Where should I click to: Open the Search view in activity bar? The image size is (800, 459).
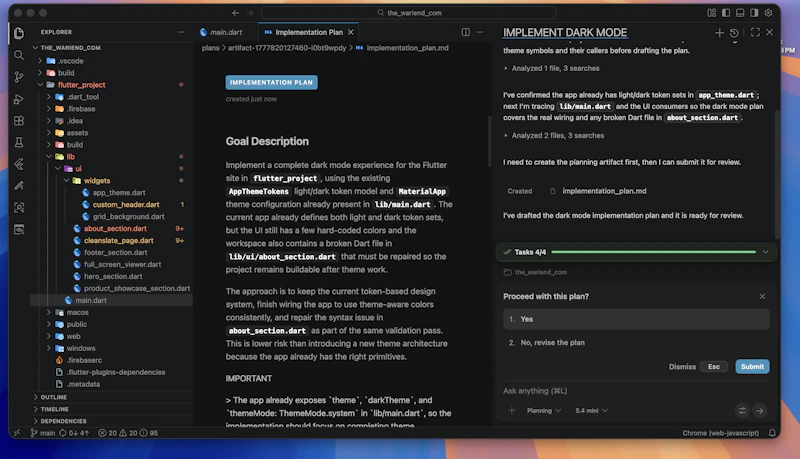[19, 55]
